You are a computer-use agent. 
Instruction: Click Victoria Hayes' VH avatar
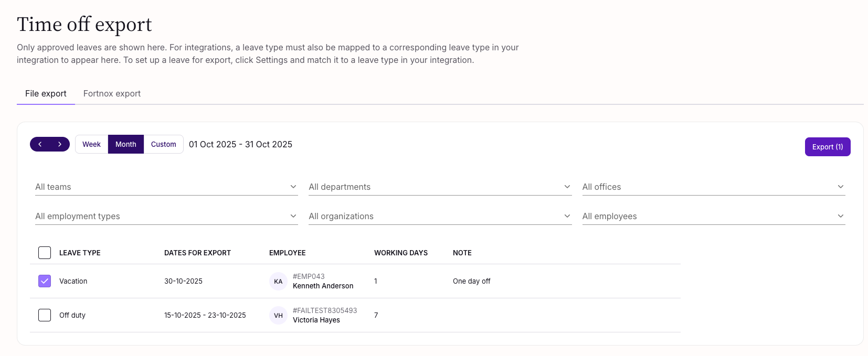click(278, 316)
